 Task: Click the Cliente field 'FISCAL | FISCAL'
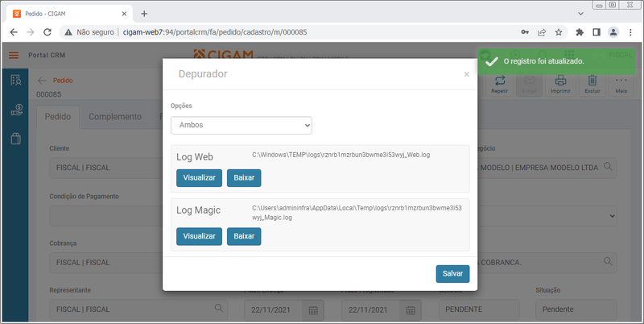[106, 168]
